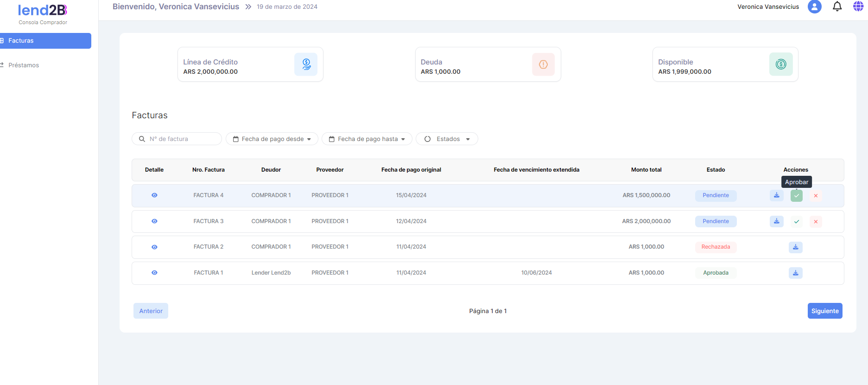Expand the Estados filter dropdown
This screenshot has width=868, height=385.
pyautogui.click(x=447, y=139)
